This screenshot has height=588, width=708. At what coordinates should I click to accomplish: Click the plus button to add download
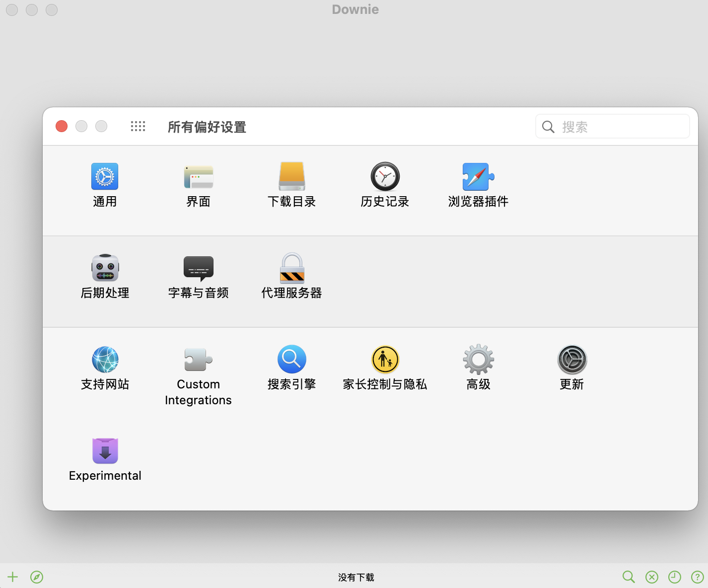(x=13, y=577)
